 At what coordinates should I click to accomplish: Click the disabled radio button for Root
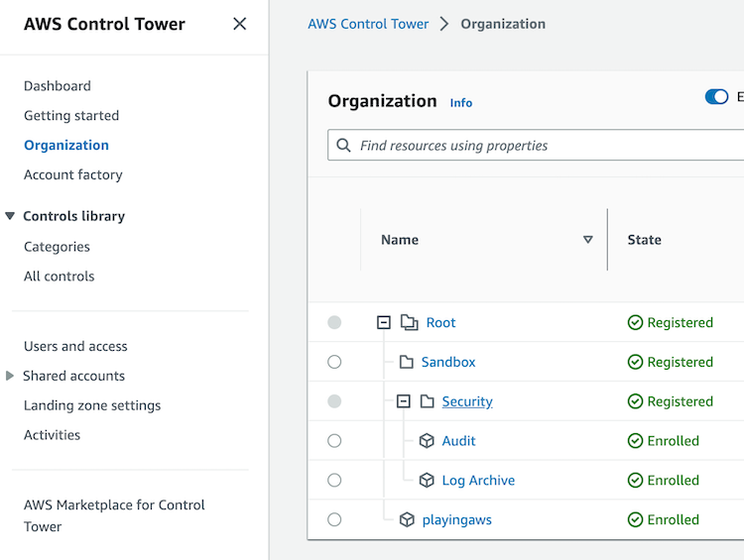(x=334, y=322)
